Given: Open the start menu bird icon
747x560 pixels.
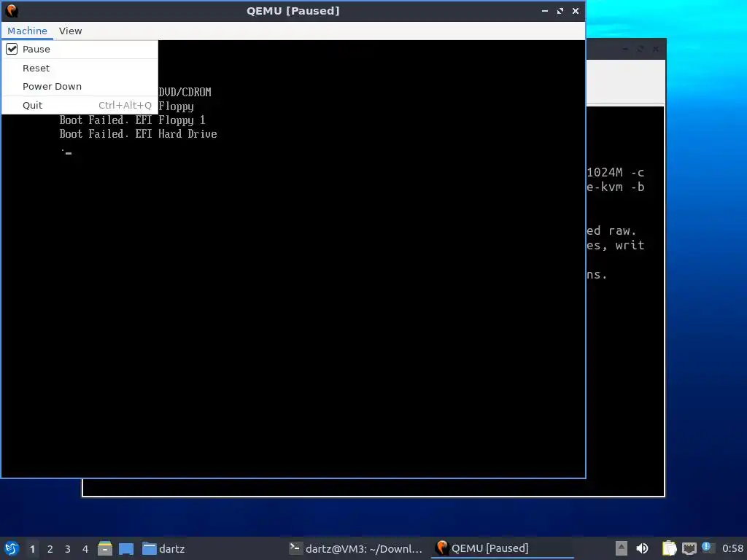Looking at the screenshot, I should (12, 548).
